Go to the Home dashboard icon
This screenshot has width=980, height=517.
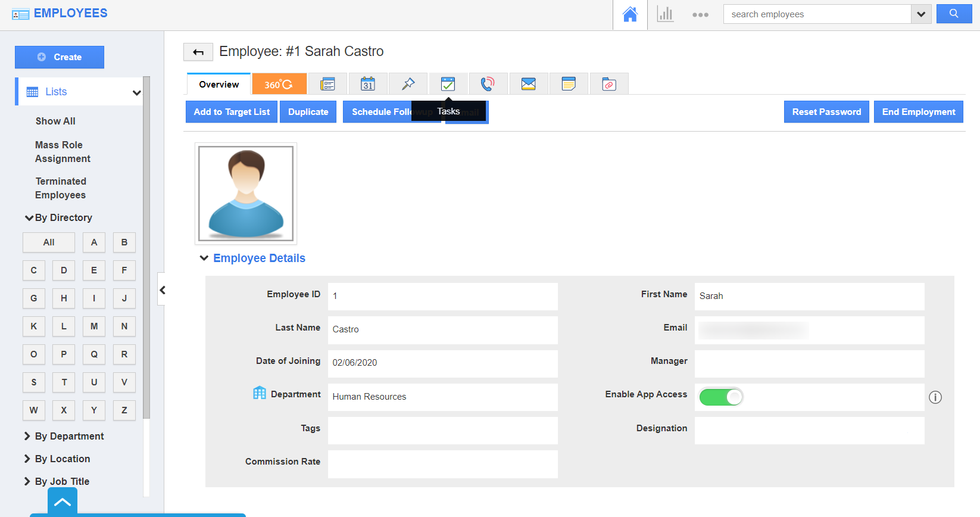(x=630, y=14)
